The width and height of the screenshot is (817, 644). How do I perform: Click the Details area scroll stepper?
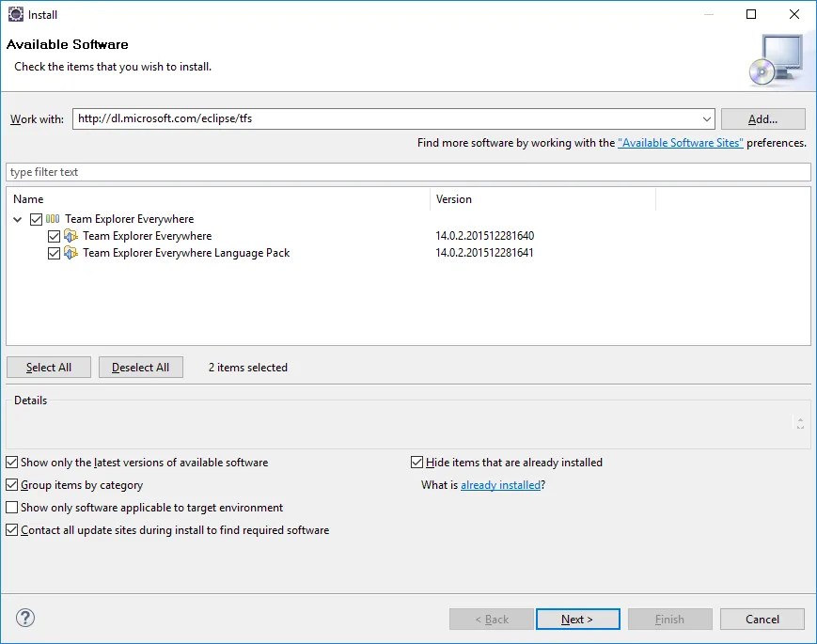pos(800,423)
